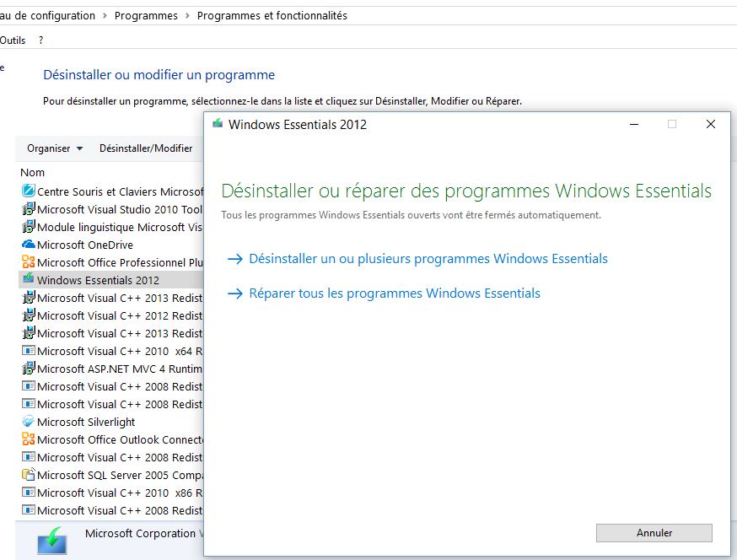Select Module linguistique Microsoft Vis row

click(x=111, y=227)
